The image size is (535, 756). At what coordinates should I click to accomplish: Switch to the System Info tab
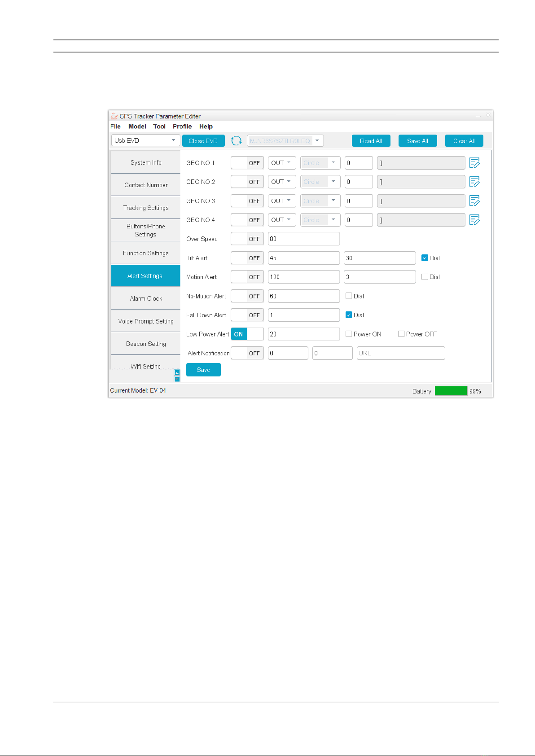145,162
